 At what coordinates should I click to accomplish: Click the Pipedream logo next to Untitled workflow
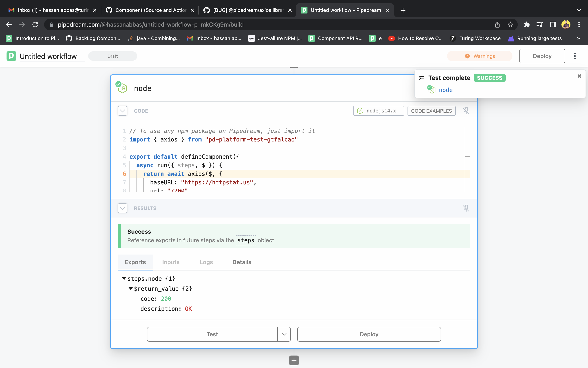(11, 56)
